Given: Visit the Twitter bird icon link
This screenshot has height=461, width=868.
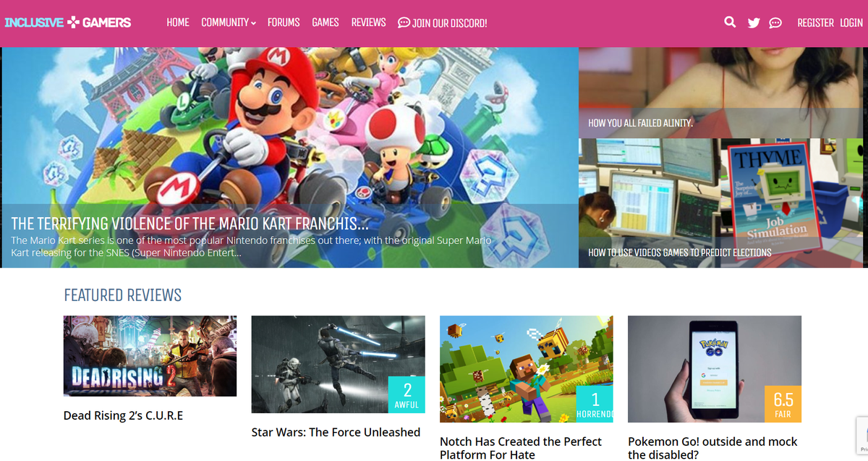Looking at the screenshot, I should click(x=754, y=23).
